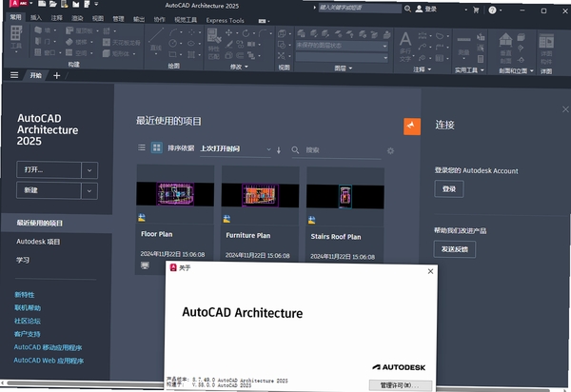Select the Move tool in Modify panel
The height and width of the screenshot is (392, 571).
pyautogui.click(x=228, y=32)
